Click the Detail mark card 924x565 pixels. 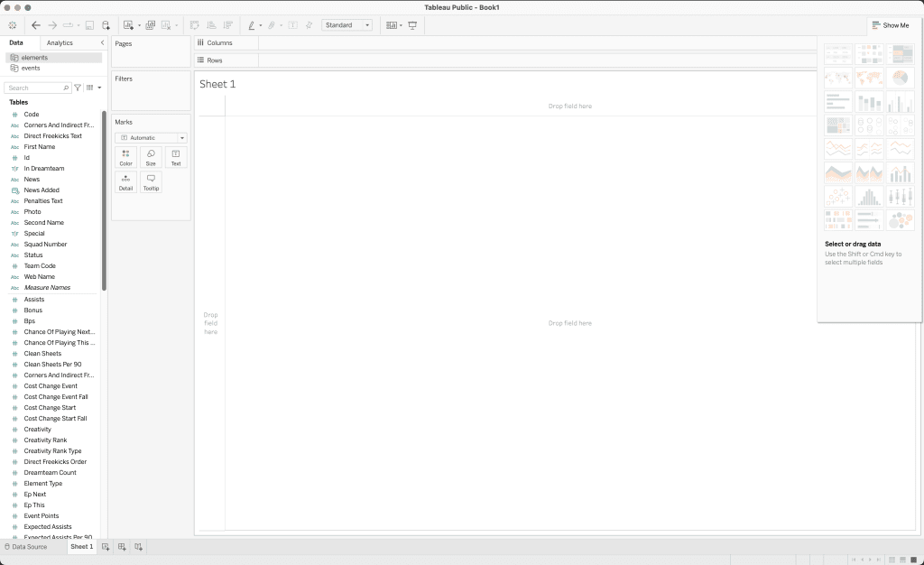[126, 182]
